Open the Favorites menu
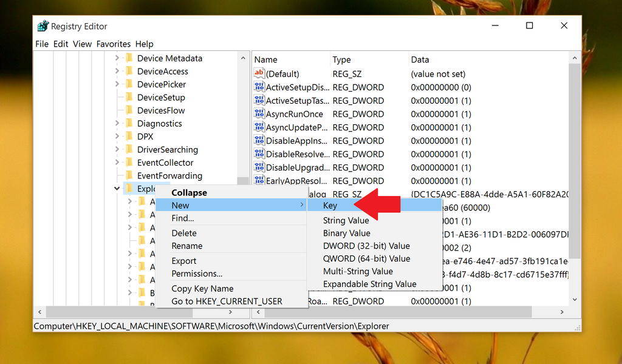 pyautogui.click(x=114, y=44)
